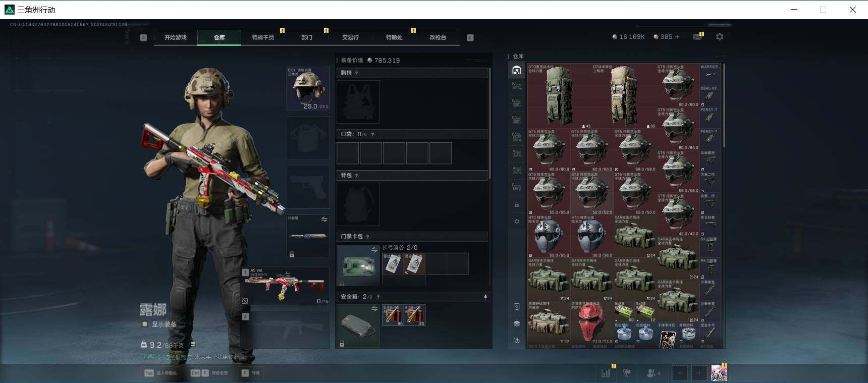This screenshot has height=383, width=868.
Task: Click the warehouse scrollbar
Action: tap(724, 105)
